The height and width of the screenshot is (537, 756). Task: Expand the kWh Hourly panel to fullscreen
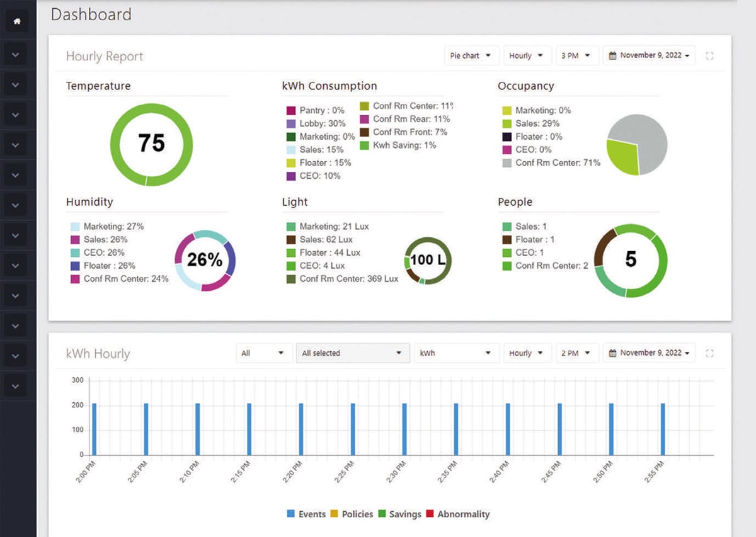(709, 353)
